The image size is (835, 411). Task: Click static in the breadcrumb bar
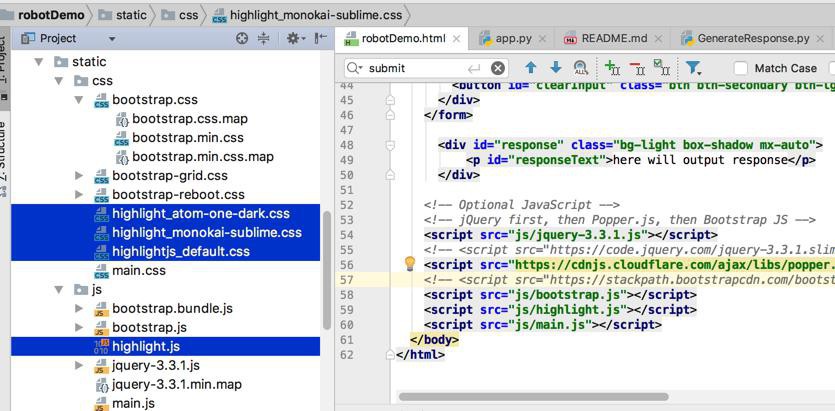(124, 15)
